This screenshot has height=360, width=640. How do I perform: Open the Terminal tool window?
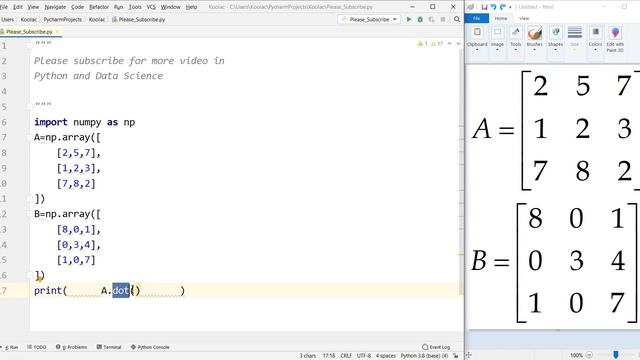109,347
